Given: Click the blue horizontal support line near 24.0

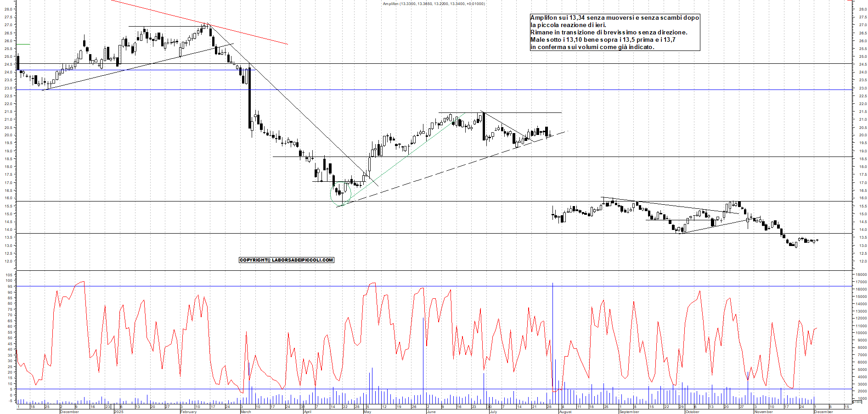Looking at the screenshot, I should coord(138,69).
